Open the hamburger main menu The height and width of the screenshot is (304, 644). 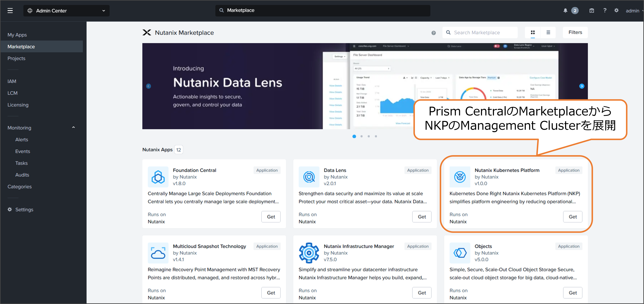coord(10,11)
